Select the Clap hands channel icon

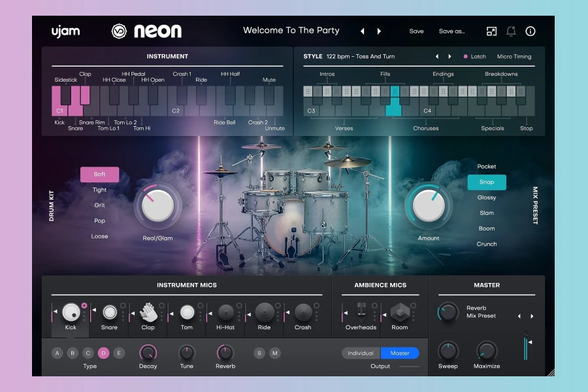[148, 312]
